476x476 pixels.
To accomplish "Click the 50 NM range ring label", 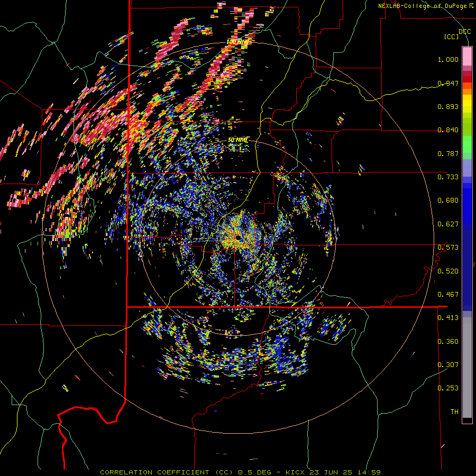I will 238,140.
